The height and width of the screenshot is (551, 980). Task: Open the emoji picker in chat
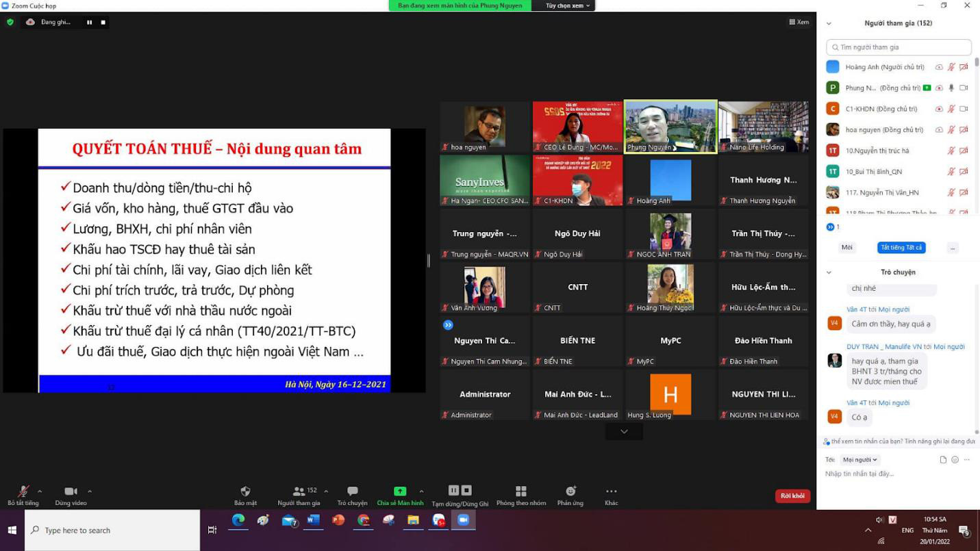tap(955, 460)
